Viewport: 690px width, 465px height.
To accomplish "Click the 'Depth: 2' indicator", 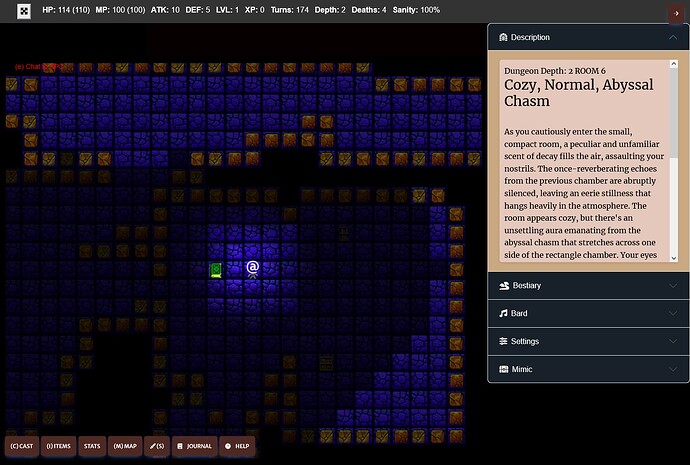I will pos(330,10).
